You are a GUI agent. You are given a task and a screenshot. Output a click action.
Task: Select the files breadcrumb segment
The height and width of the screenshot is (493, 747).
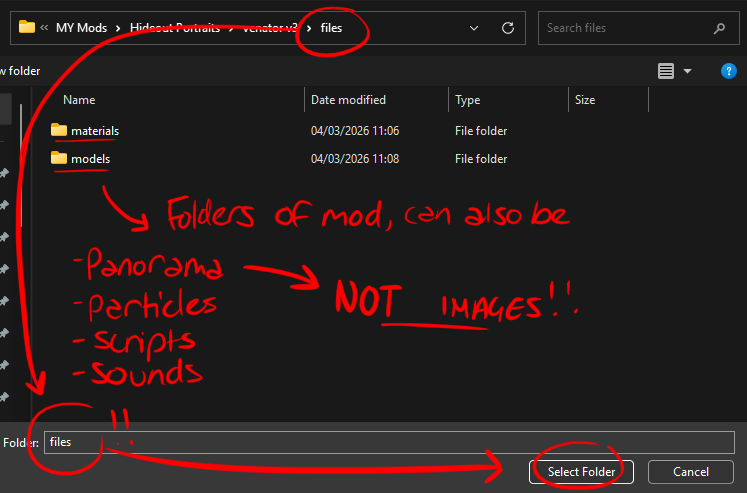click(331, 28)
